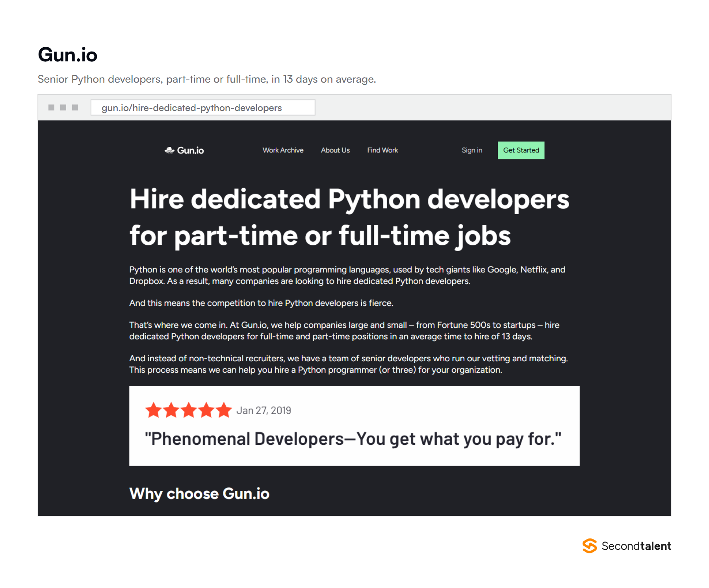Click the Sign in link
The height and width of the screenshot is (588, 709).
[x=472, y=150]
